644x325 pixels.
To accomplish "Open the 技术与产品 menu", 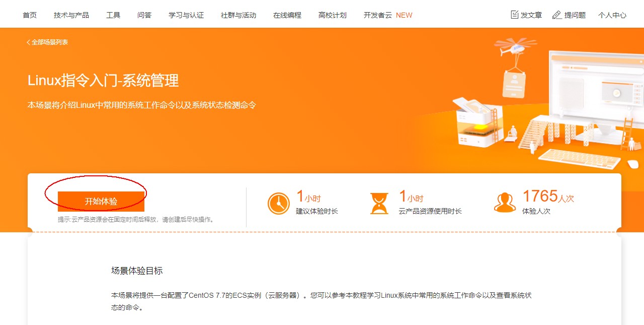I will point(71,15).
